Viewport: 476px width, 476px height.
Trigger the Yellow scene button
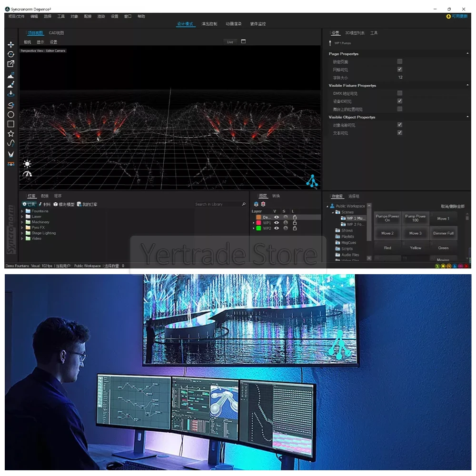tap(415, 248)
